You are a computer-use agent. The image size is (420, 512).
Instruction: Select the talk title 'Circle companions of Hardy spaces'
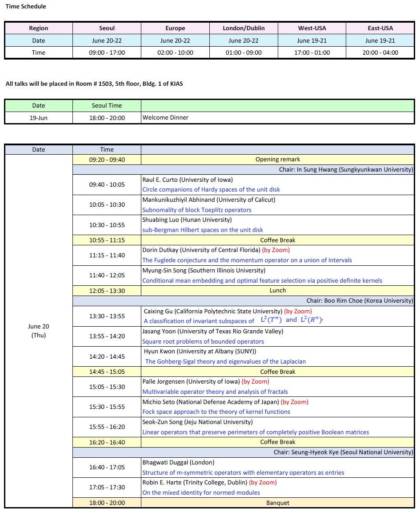[x=209, y=189]
